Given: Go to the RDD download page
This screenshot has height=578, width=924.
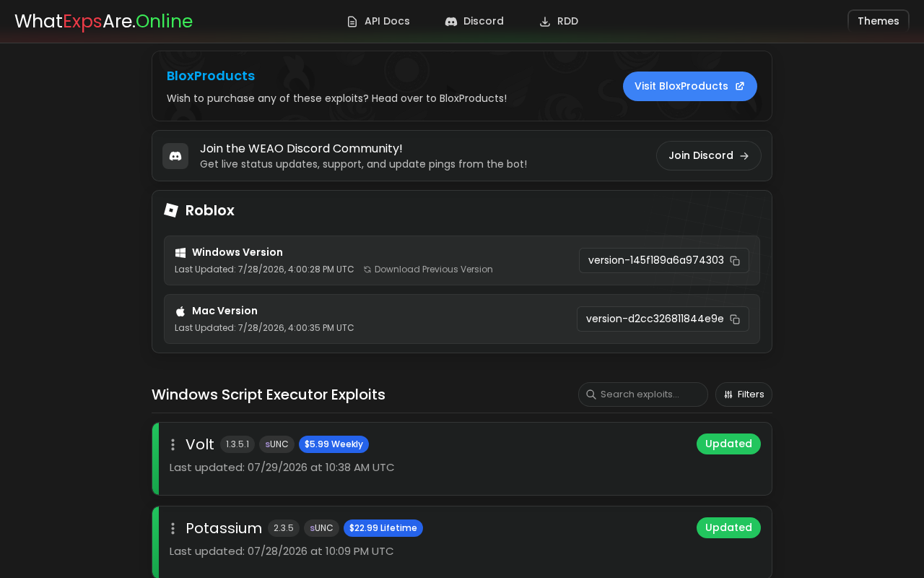Looking at the screenshot, I should (x=559, y=21).
